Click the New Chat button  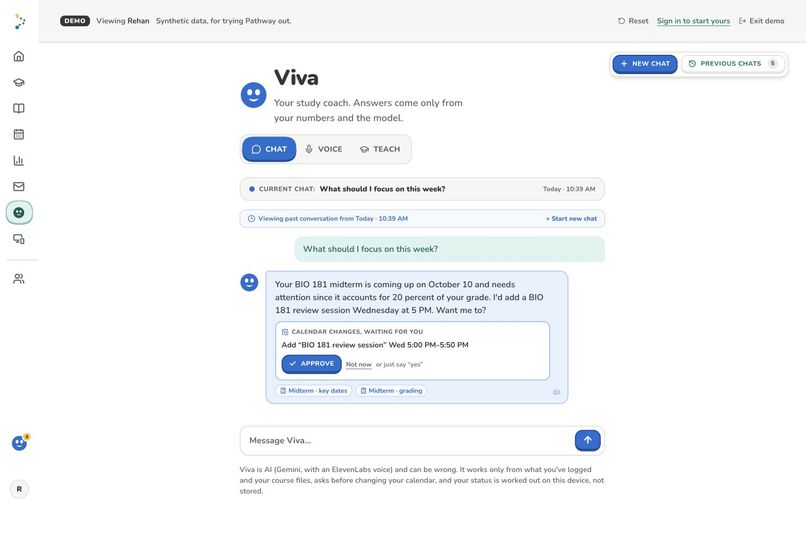click(x=645, y=64)
